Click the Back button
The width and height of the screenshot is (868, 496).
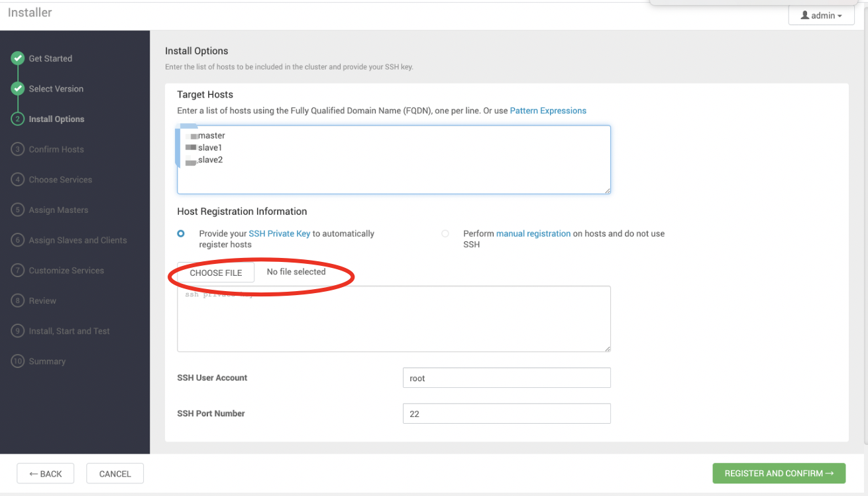coord(45,473)
